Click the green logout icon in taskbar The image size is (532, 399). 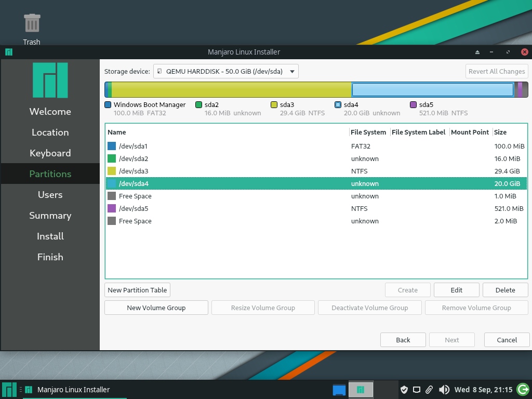click(x=523, y=390)
